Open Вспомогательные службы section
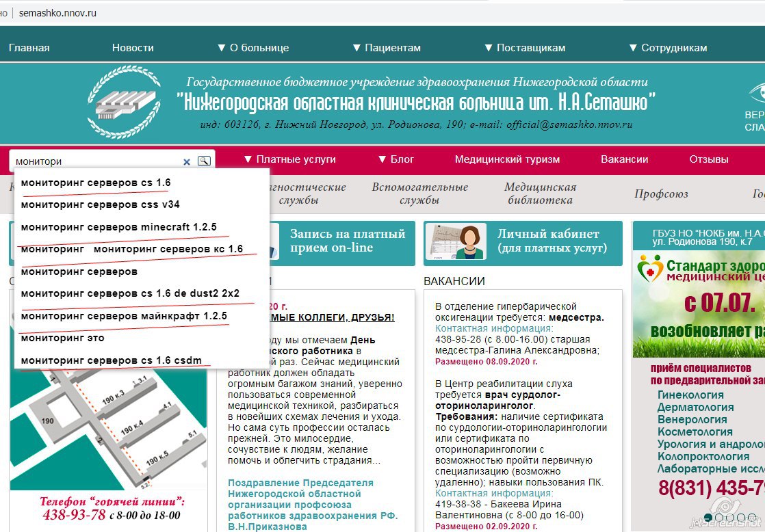The image size is (765, 532). pos(419,193)
